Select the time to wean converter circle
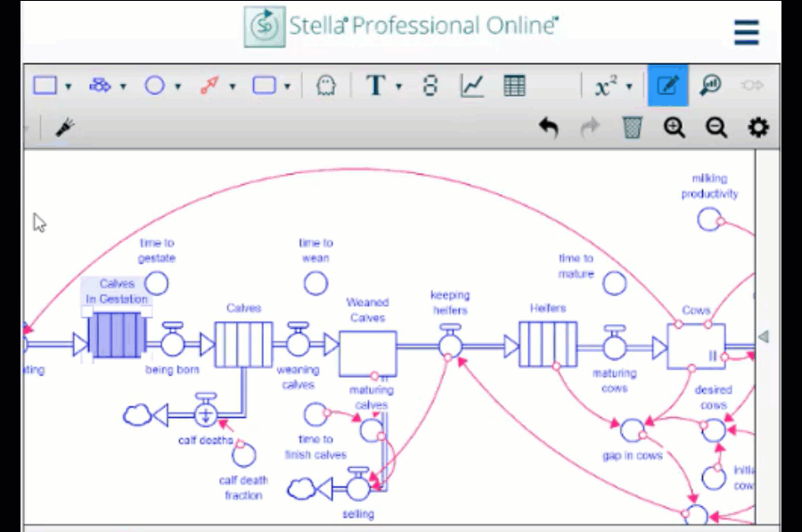 315,283
